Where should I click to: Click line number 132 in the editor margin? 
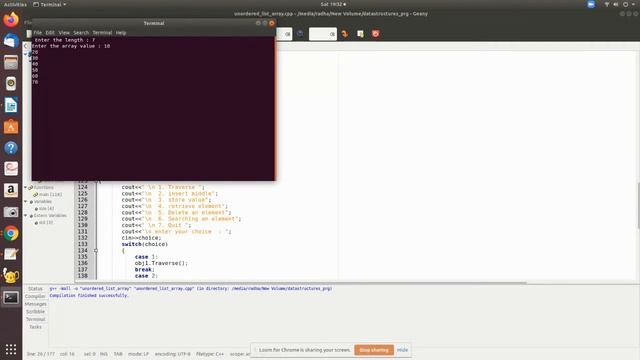[83, 238]
